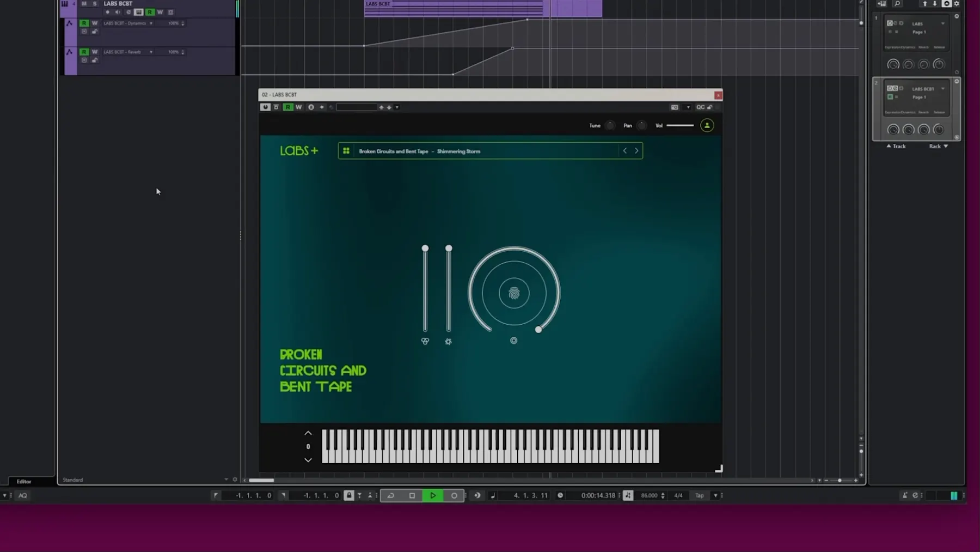Solo the LABS BCBT track

pos(95,3)
